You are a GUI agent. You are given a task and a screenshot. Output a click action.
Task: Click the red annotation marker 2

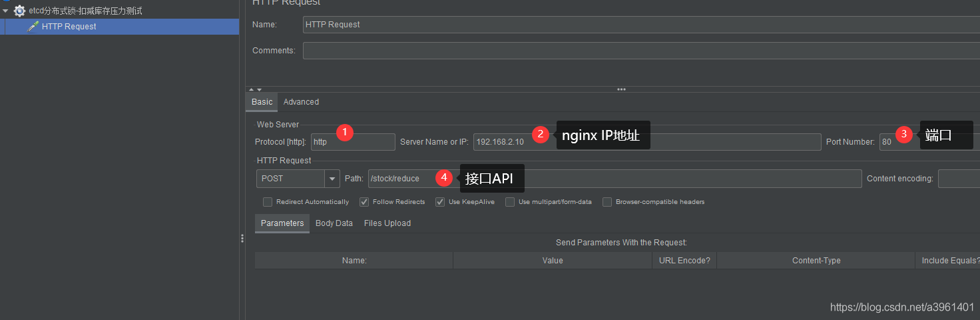[x=541, y=134]
